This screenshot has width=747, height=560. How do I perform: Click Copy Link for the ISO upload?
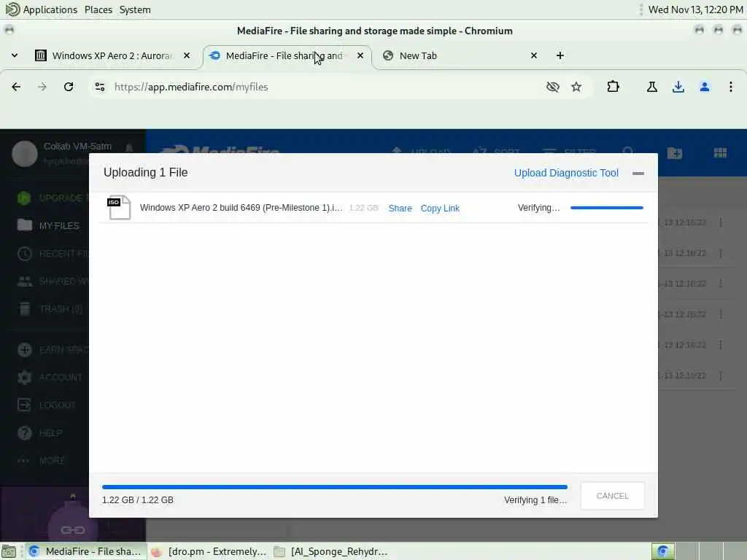click(440, 208)
